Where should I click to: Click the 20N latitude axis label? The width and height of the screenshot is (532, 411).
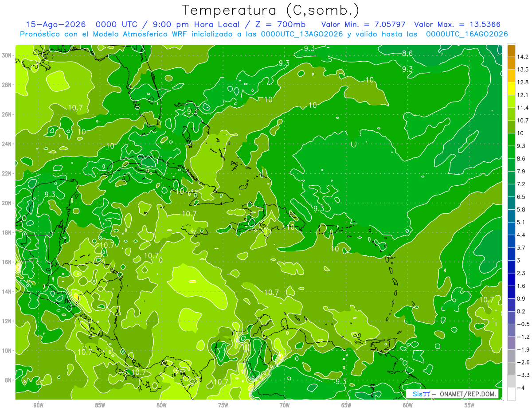coord(8,203)
